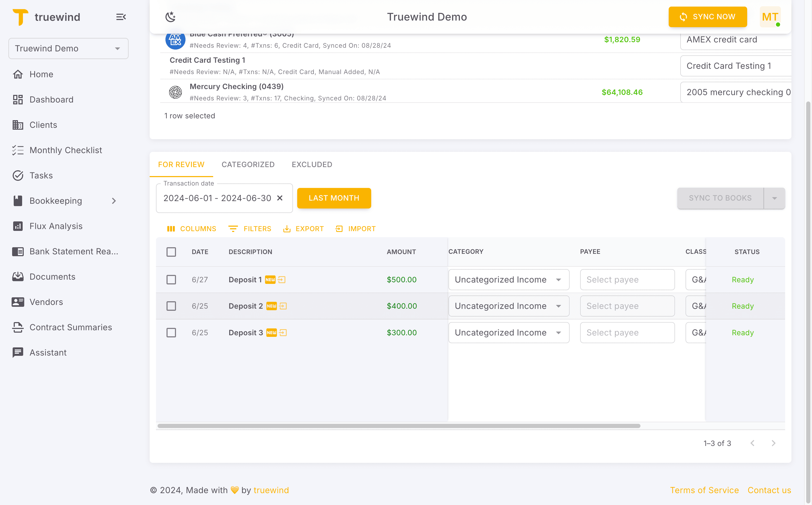
Task: Select all rows with the header checkbox
Action: [x=171, y=252]
